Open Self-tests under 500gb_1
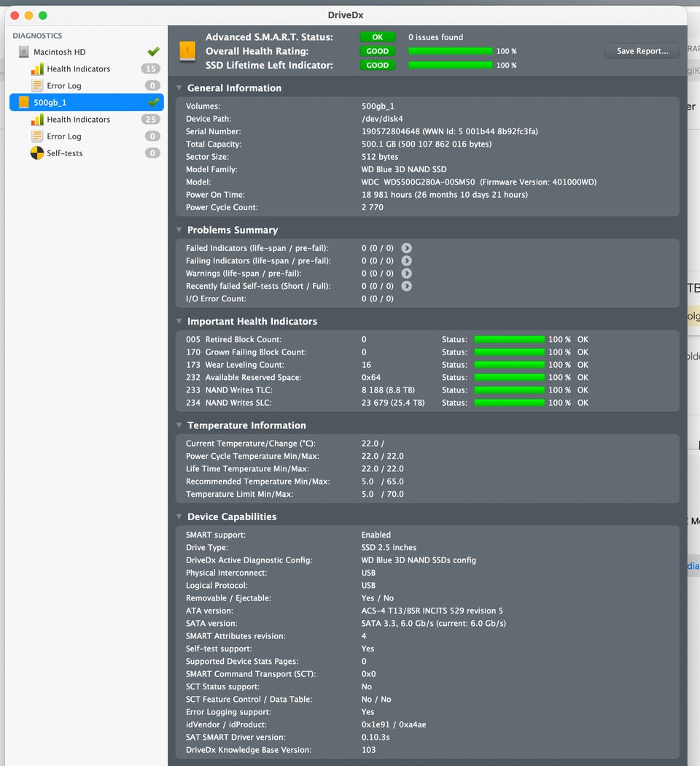This screenshot has width=700, height=766. [86, 153]
